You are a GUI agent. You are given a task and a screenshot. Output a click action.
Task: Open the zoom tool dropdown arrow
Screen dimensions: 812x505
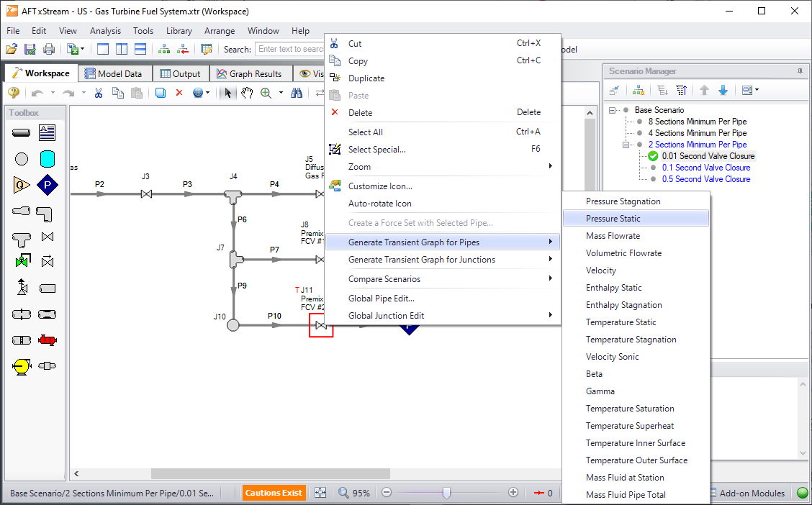click(x=279, y=93)
